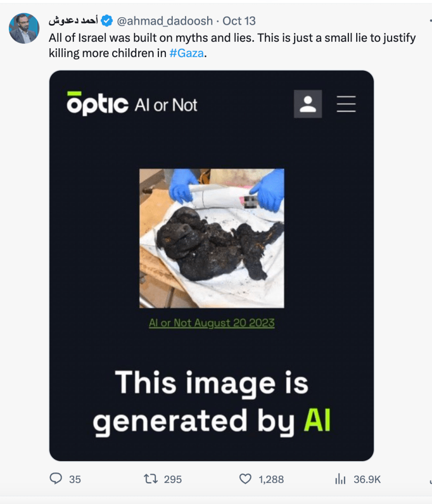The width and height of the screenshot is (432, 504).
Task: Click the analyzed photo thumbnail
Action: pos(212,238)
